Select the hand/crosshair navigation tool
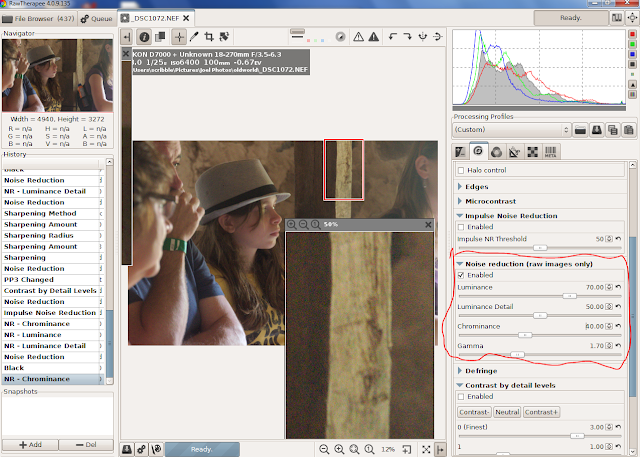The height and width of the screenshot is (457, 640). [x=179, y=37]
